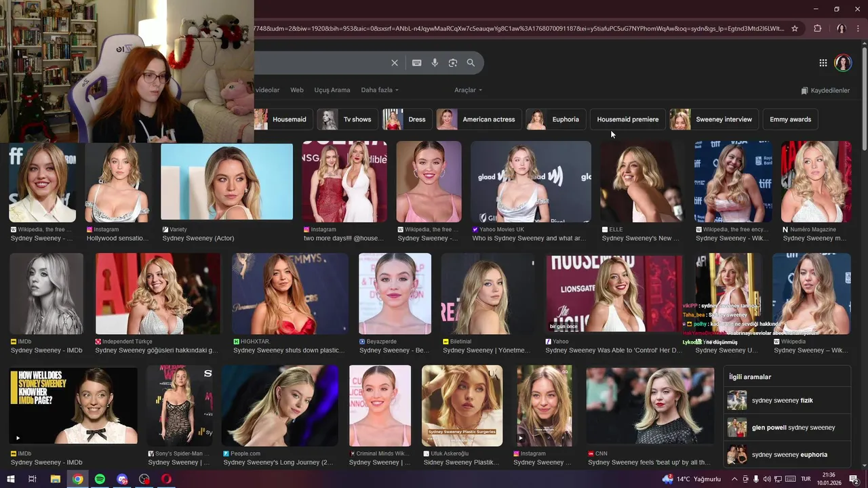Screen dimensions: 868x488
Task: Open related search glen powell sydney sweeney
Action: click(x=787, y=428)
